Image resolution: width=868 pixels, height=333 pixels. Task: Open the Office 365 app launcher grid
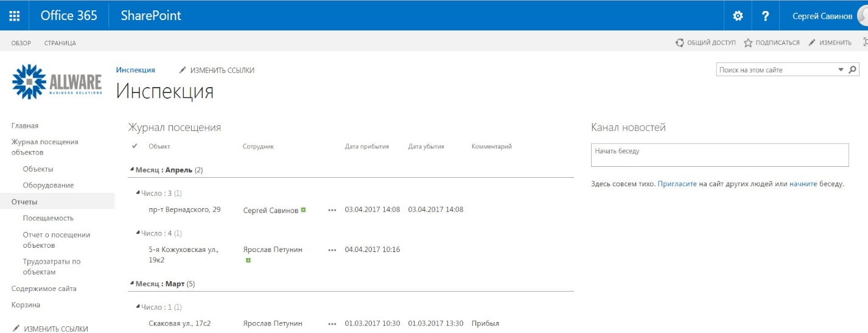pyautogui.click(x=15, y=16)
